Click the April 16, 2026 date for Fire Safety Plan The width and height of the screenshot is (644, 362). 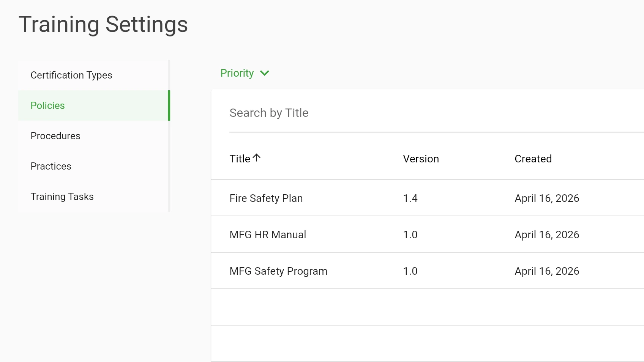[547, 198]
